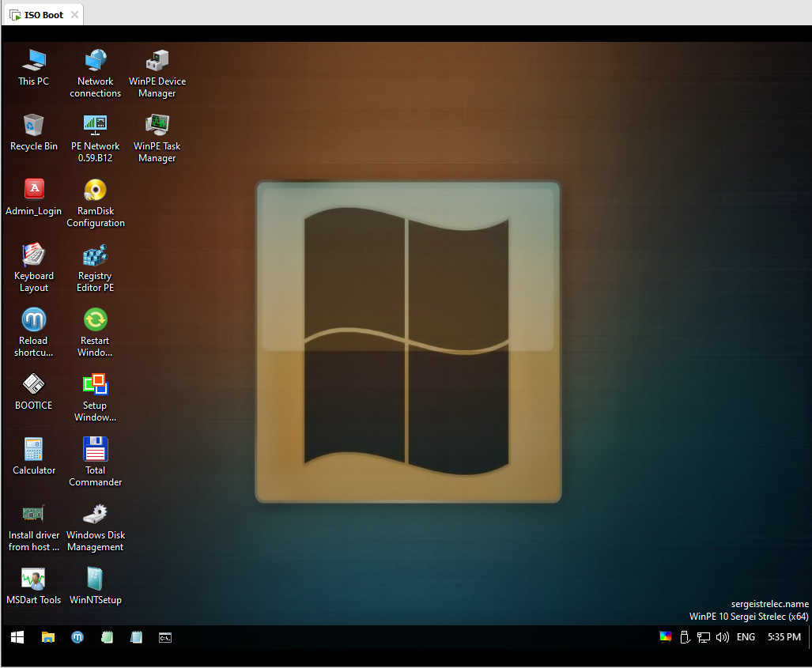This screenshot has width=812, height=668.
Task: Click the blue notebook taskbar icon
Action: [x=136, y=637]
